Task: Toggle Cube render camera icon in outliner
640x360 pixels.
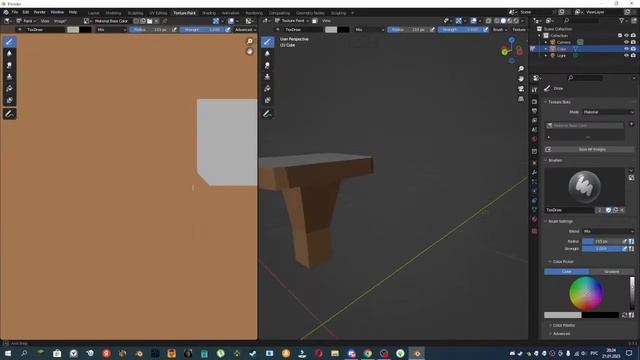Action: pos(633,49)
